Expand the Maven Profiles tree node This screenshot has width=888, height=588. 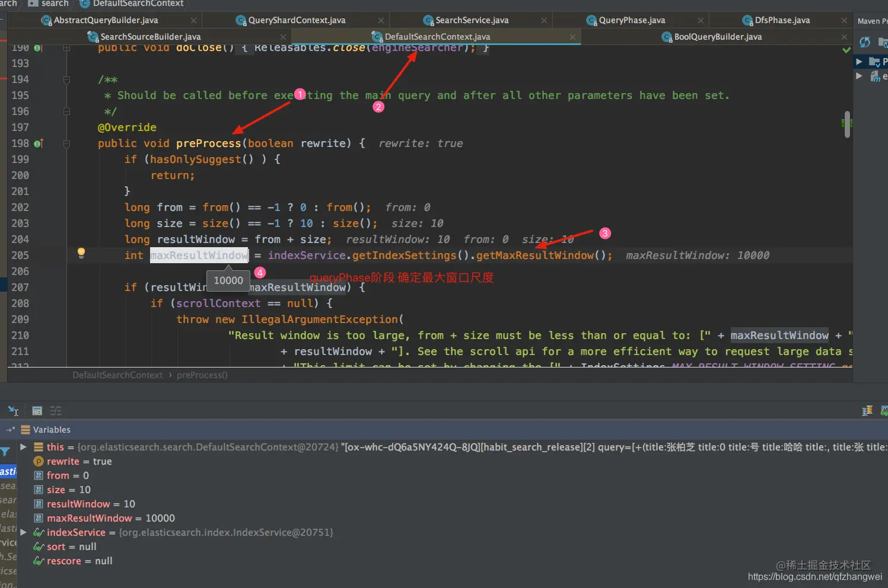[x=859, y=62]
